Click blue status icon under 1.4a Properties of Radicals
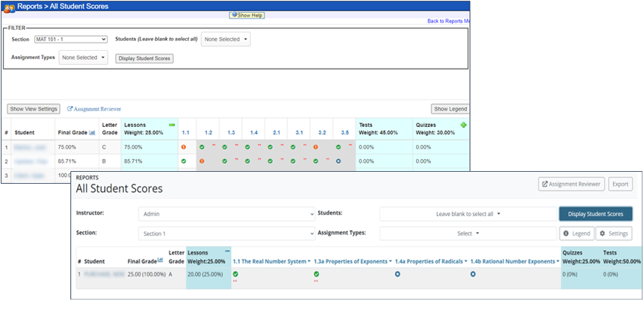The height and width of the screenshot is (310, 644). (x=398, y=275)
